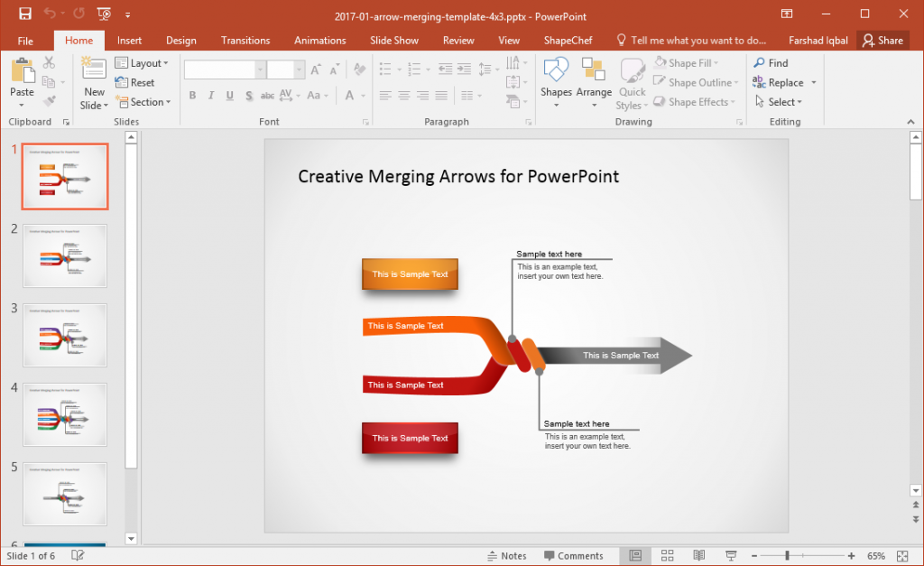Viewport: 924px width, 566px height.
Task: Enable underline formatting
Action: point(228,95)
